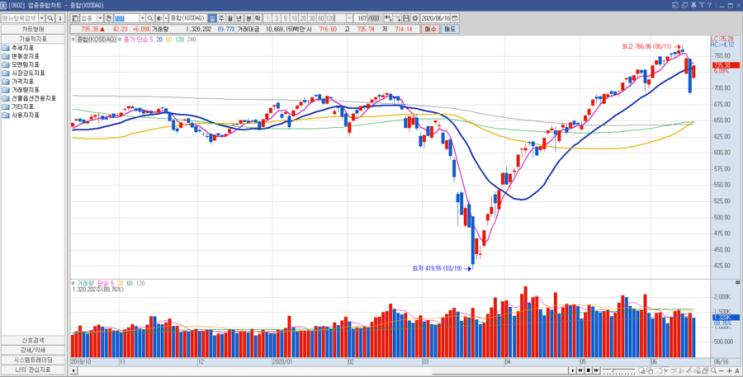
Task: Open the menu search dropdown arrow
Action: 42,18
